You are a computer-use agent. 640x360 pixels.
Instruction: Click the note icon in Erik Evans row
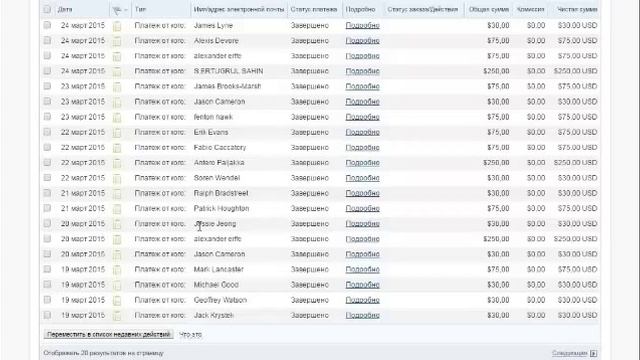click(x=117, y=133)
